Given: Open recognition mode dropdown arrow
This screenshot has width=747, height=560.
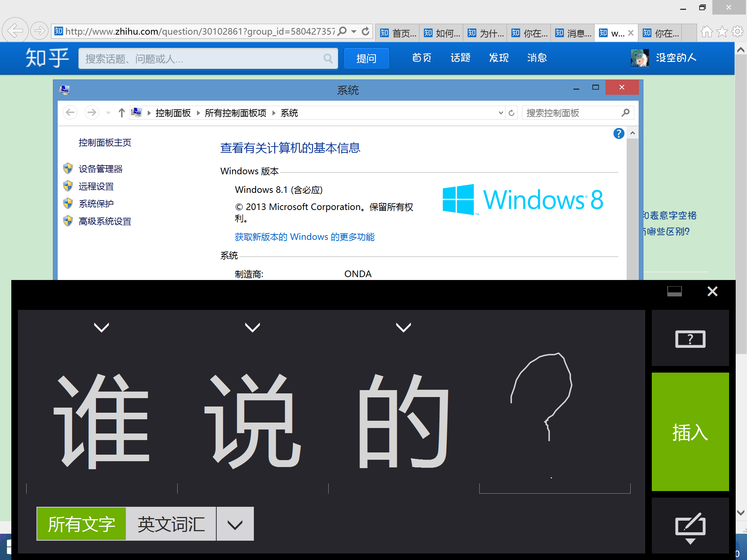Looking at the screenshot, I should click(x=235, y=524).
